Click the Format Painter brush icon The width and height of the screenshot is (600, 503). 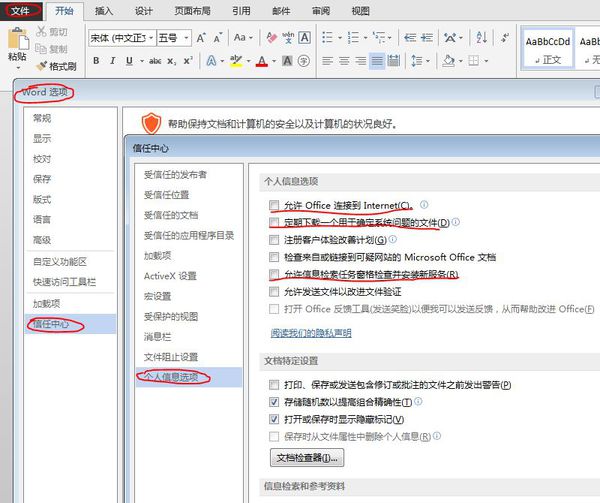[42, 66]
